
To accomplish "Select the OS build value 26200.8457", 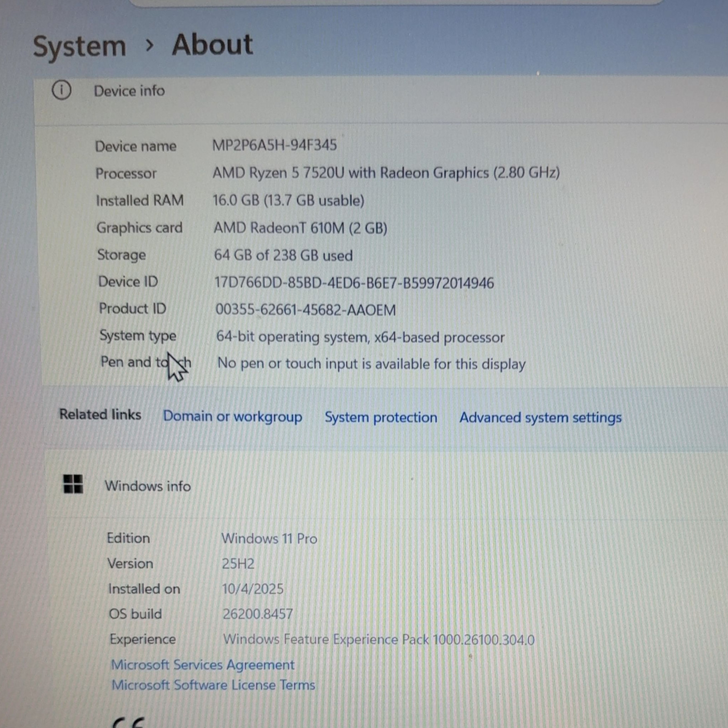I will coord(258,614).
